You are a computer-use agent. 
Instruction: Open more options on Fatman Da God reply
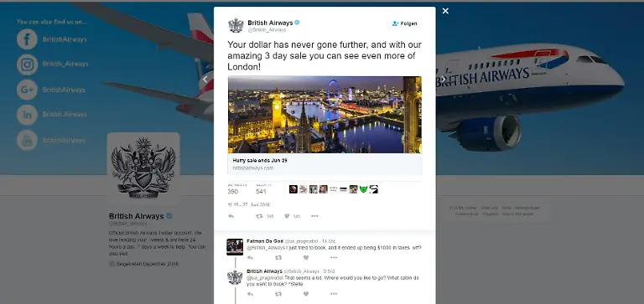tap(334, 258)
